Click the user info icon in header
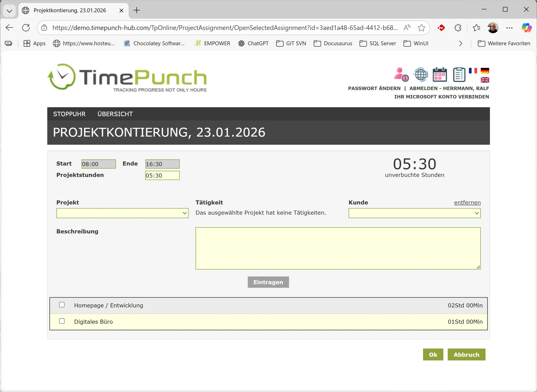Screen dimensions: 537x392 [401, 74]
